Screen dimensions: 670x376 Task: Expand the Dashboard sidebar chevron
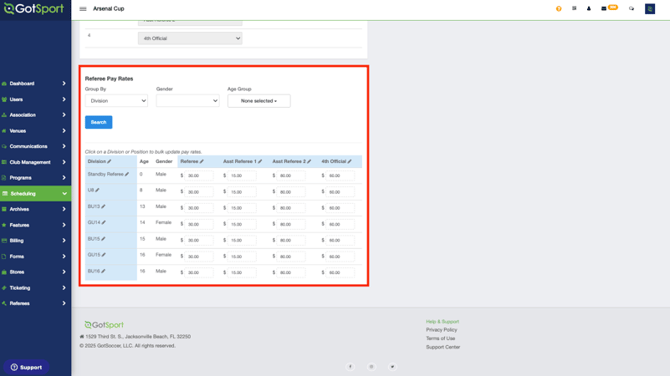[x=64, y=83]
